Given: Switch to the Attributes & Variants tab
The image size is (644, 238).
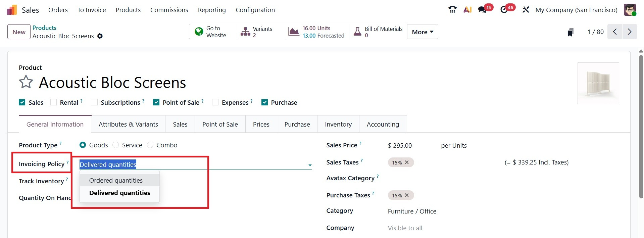Looking at the screenshot, I should 128,124.
